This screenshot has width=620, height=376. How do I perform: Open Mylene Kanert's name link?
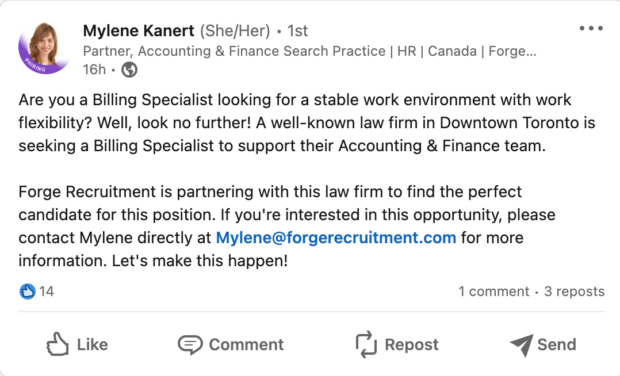[x=138, y=31]
